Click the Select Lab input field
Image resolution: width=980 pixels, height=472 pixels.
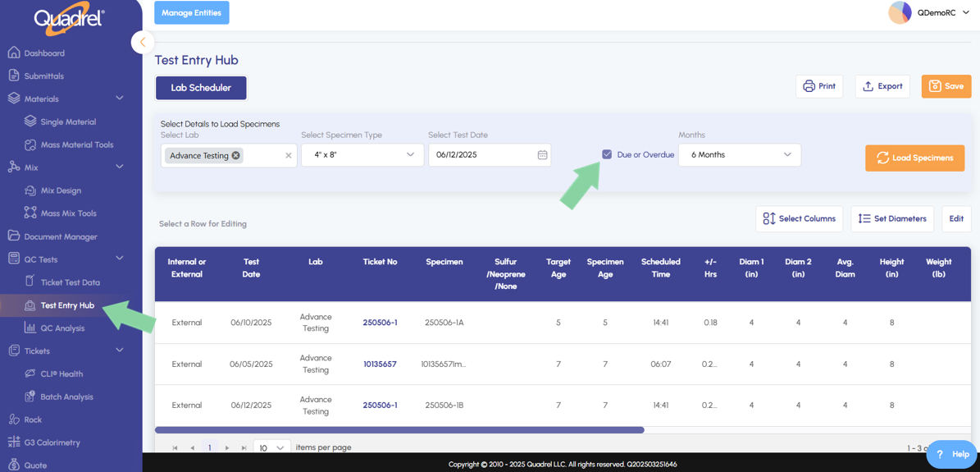(261, 155)
